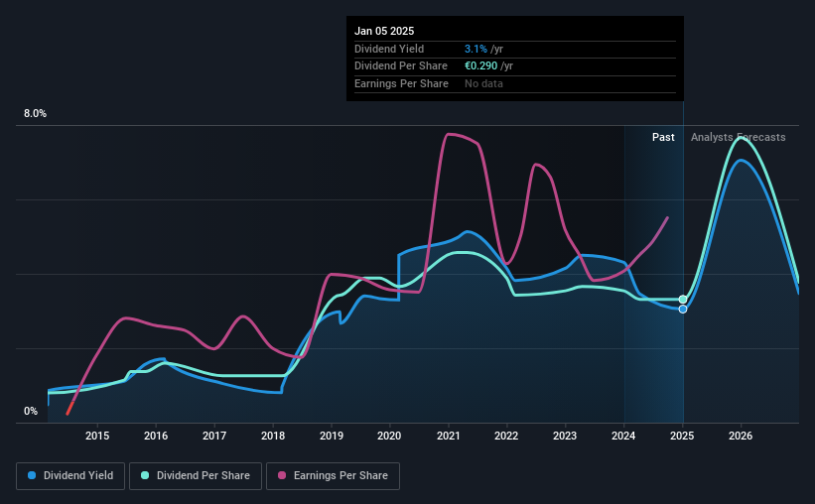Click the 2016 x-axis label
The height and width of the screenshot is (504, 815).
pyautogui.click(x=156, y=436)
